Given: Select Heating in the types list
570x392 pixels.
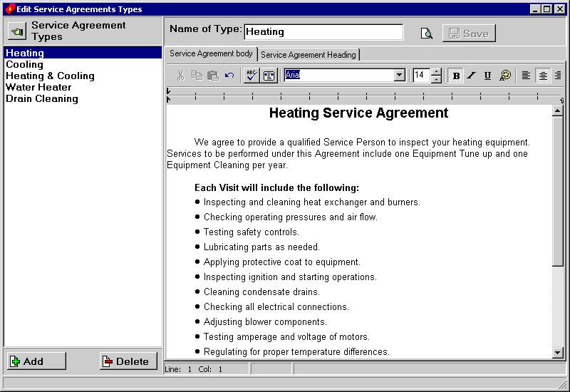Looking at the screenshot, I should click(83, 53).
